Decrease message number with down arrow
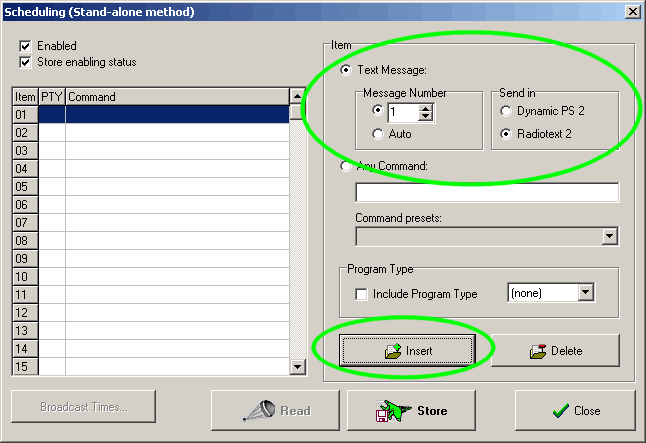 point(425,117)
